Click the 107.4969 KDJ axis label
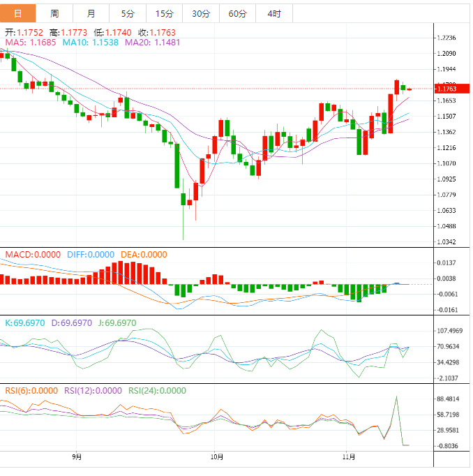The height and width of the screenshot is (476, 473). pyautogui.click(x=450, y=331)
